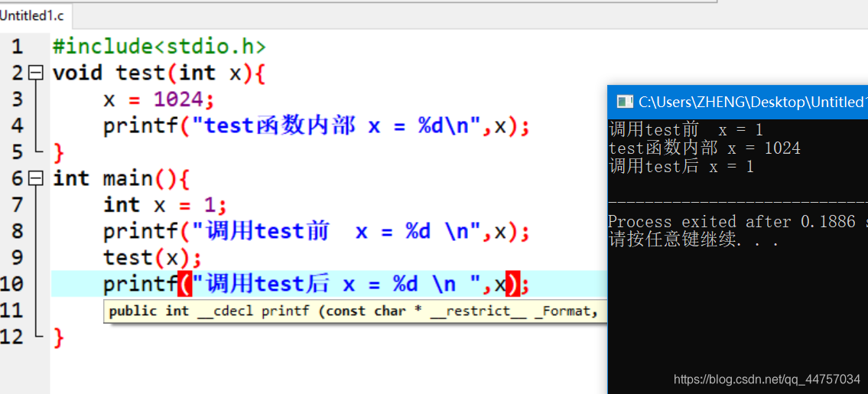Click the highlighted opening parenthesis on line 10

click(x=185, y=285)
